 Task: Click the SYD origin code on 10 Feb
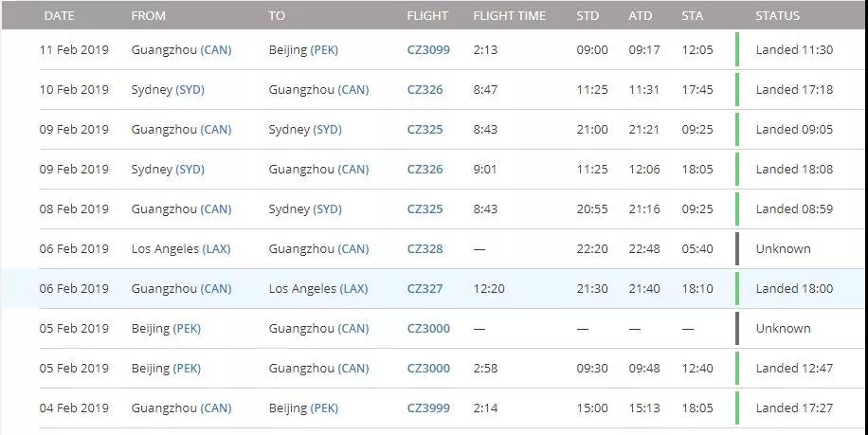190,90
